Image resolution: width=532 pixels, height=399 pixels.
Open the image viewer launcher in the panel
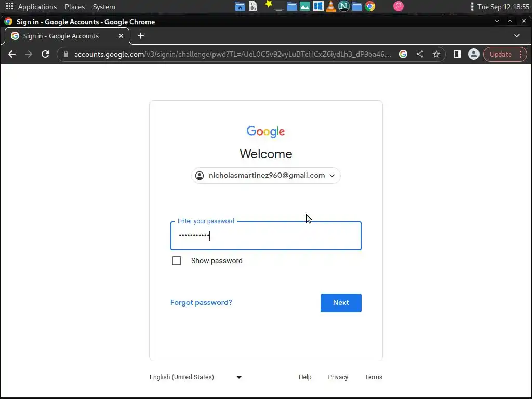304,6
